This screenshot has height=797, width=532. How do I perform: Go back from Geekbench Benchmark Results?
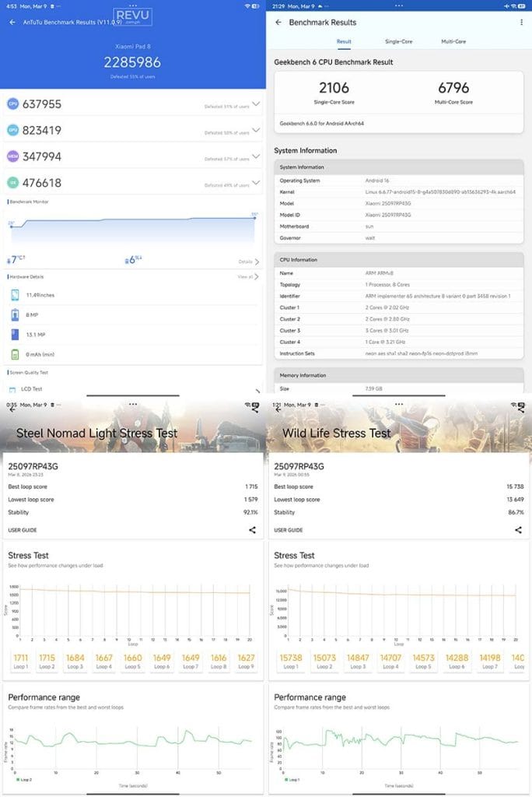pyautogui.click(x=278, y=23)
